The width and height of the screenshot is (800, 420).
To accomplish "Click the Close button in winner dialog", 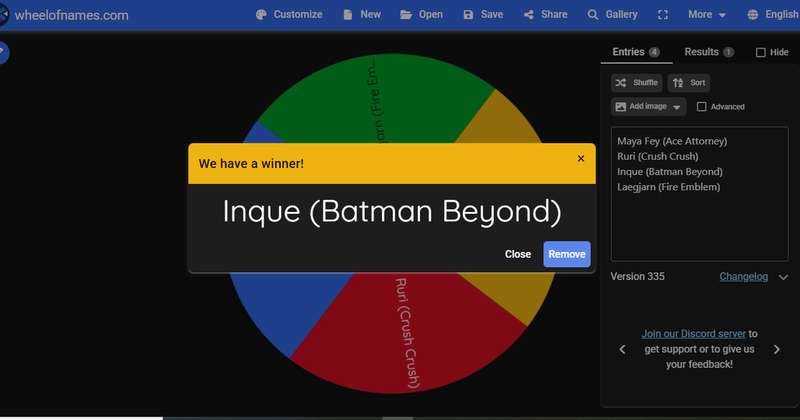I will pos(518,254).
